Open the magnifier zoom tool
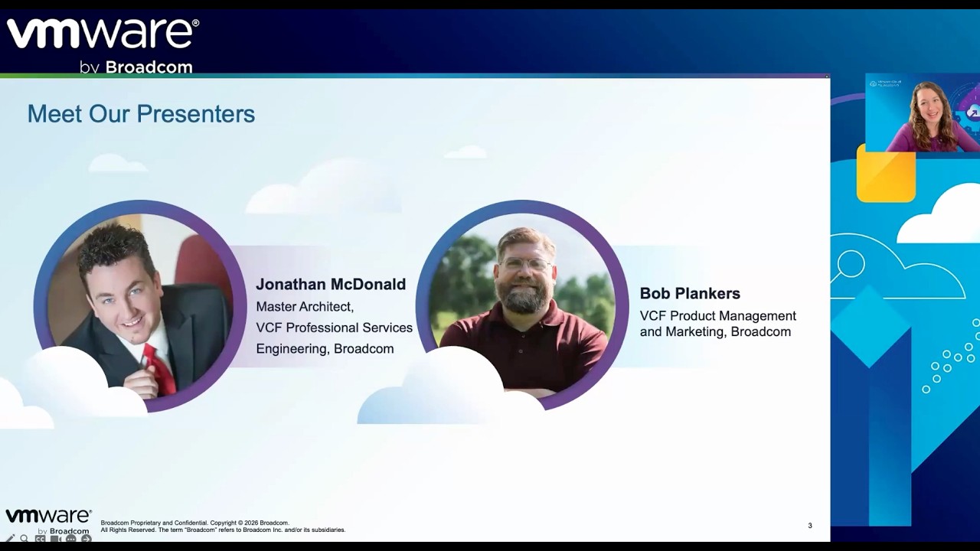 pos(24,539)
